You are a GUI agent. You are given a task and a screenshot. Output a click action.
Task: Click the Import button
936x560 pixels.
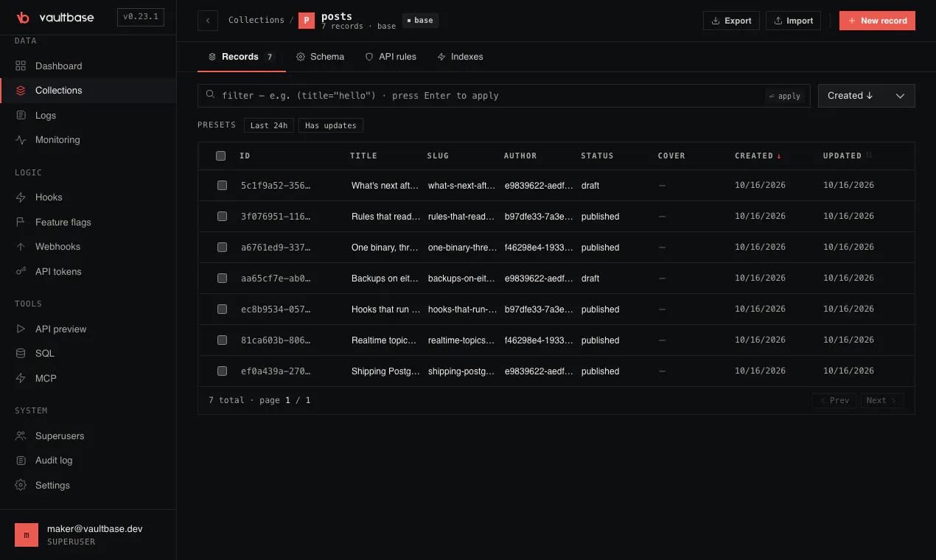(794, 21)
